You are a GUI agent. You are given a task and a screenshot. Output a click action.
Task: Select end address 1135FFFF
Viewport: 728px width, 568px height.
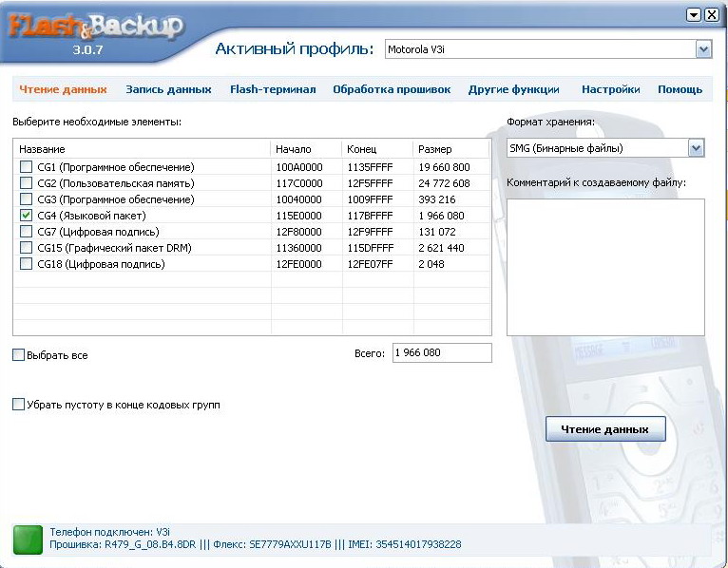(x=370, y=167)
